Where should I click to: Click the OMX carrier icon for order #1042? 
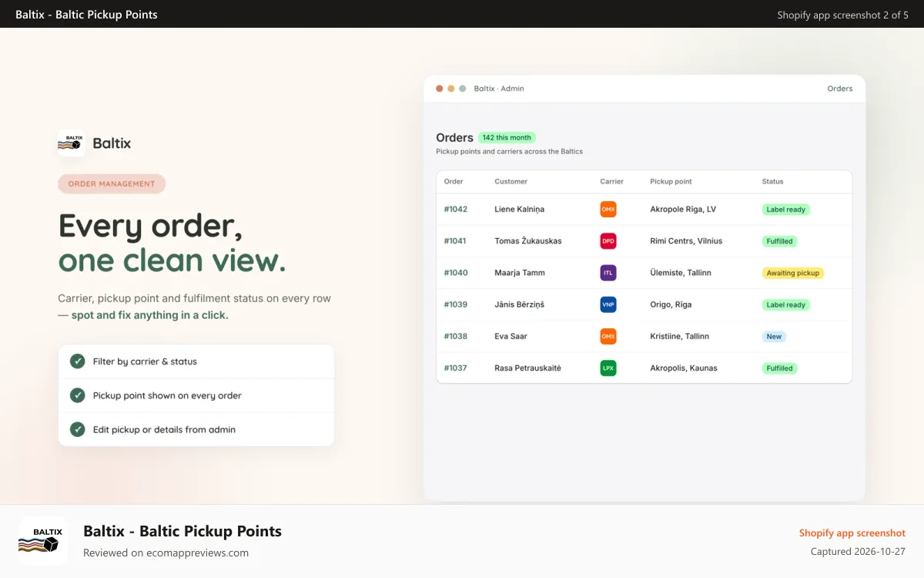point(608,210)
